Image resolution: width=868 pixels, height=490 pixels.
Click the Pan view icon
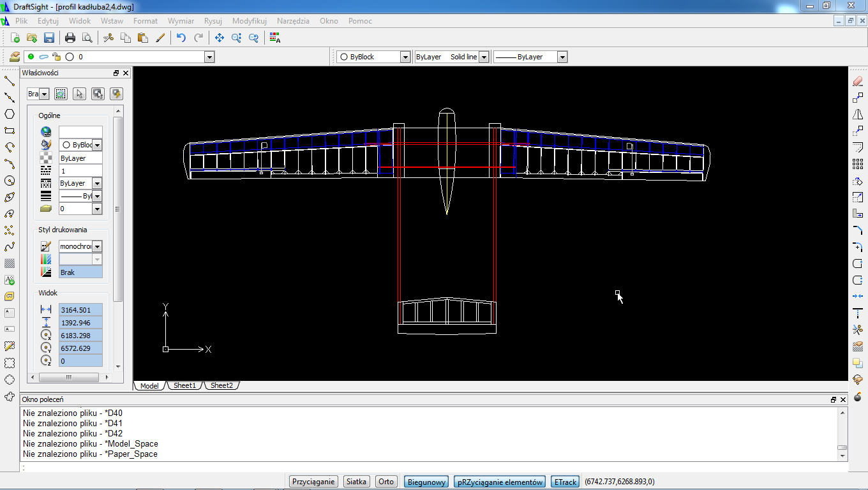click(x=220, y=38)
